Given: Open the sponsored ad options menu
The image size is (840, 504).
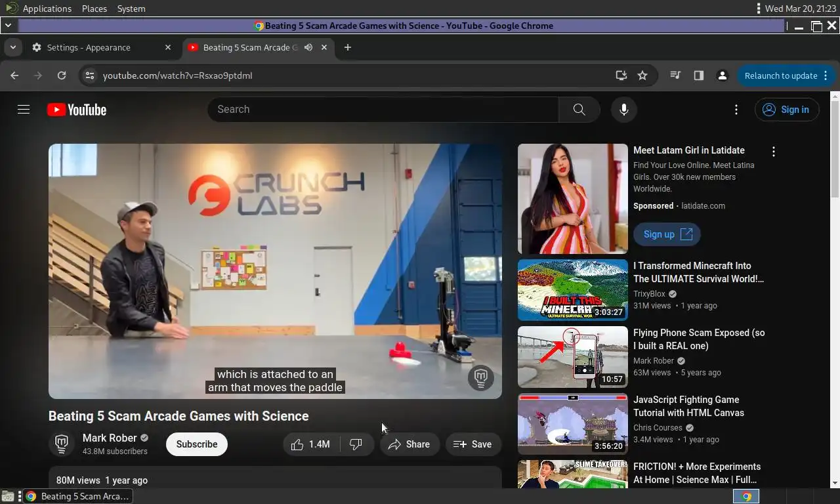Looking at the screenshot, I should coord(774,152).
